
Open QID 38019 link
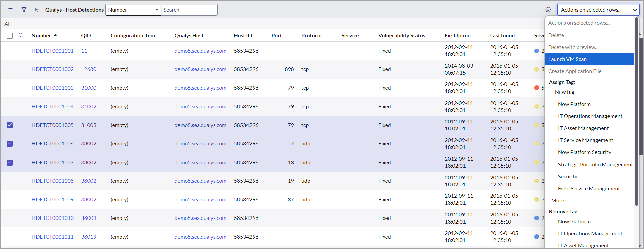click(89, 237)
